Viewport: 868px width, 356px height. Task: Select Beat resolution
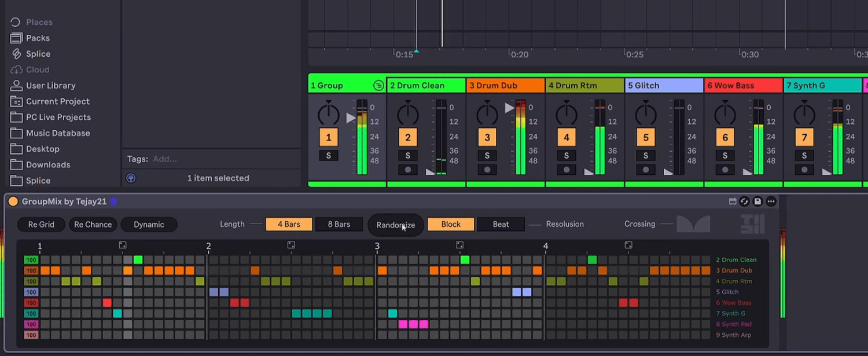point(501,225)
